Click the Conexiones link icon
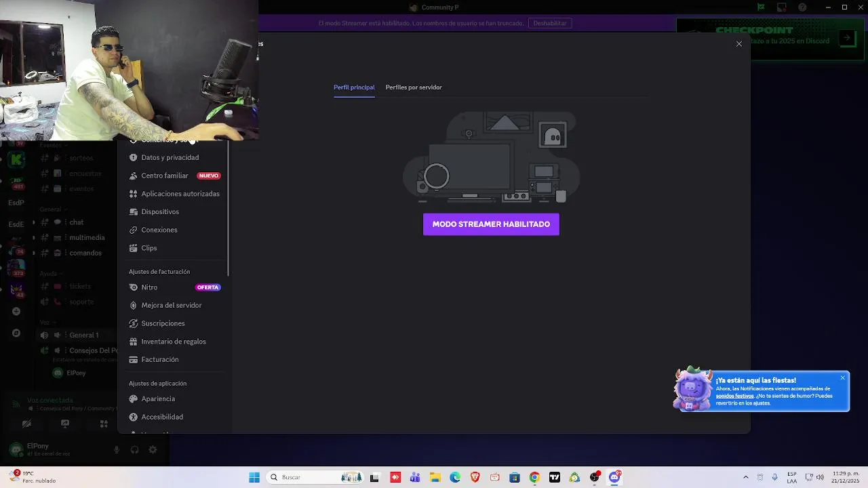Screen dimensions: 868x488 tap(133, 230)
